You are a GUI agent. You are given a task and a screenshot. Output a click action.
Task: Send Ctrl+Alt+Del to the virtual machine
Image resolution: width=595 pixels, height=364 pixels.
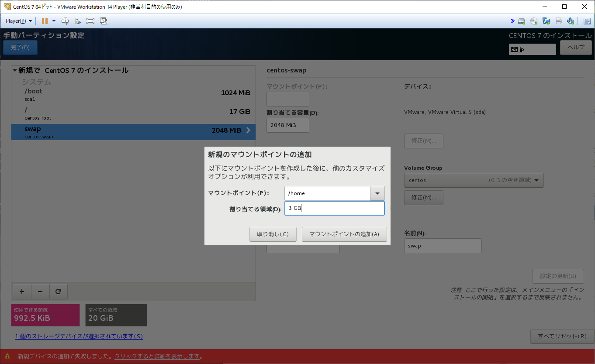tap(65, 21)
